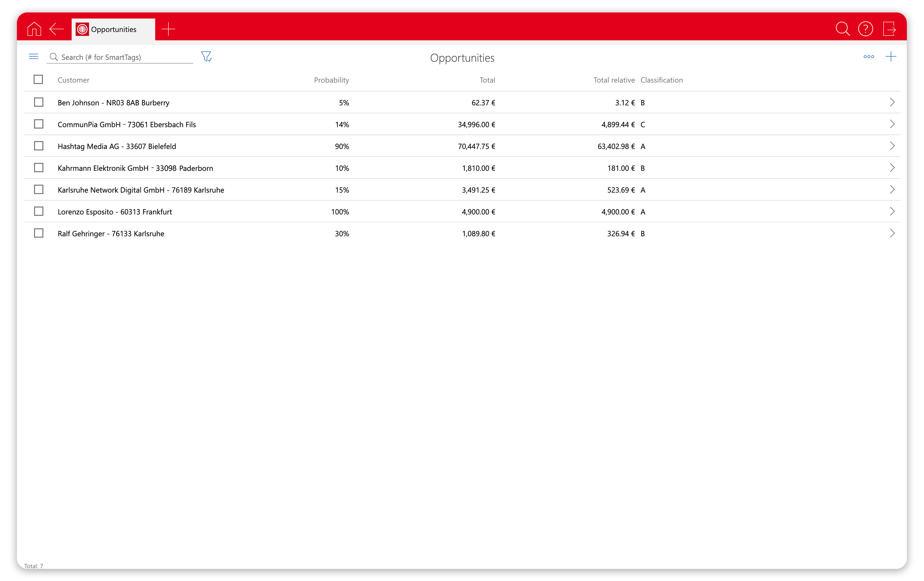Click inside the SmartTags search field

pyautogui.click(x=119, y=57)
